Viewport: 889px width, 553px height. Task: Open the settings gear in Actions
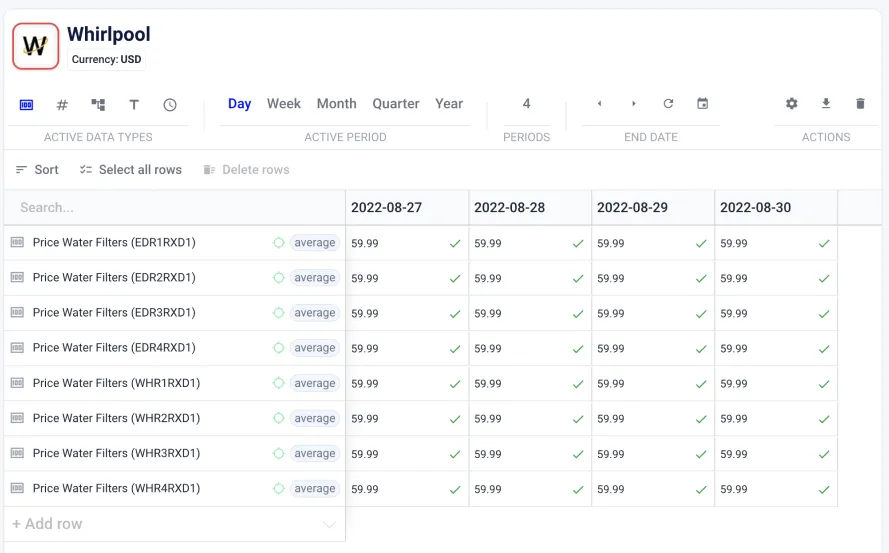(791, 104)
